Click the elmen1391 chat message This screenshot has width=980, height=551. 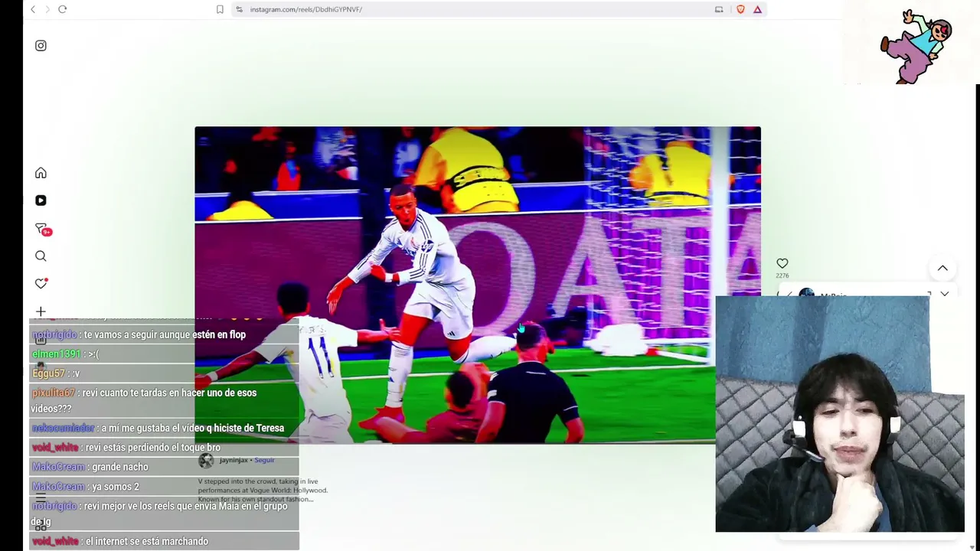[165, 354]
